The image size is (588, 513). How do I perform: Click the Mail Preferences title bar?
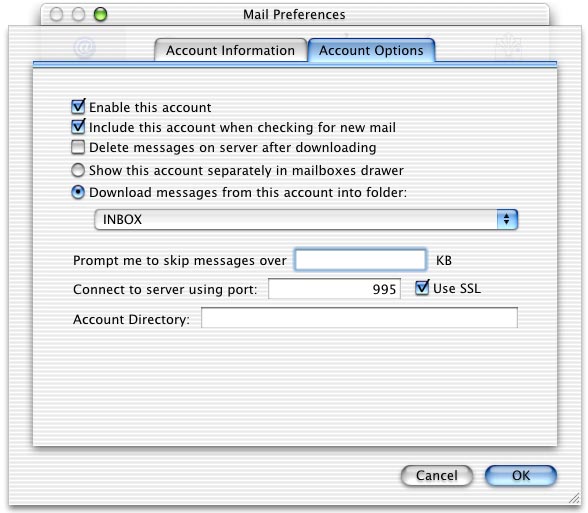[295, 15]
